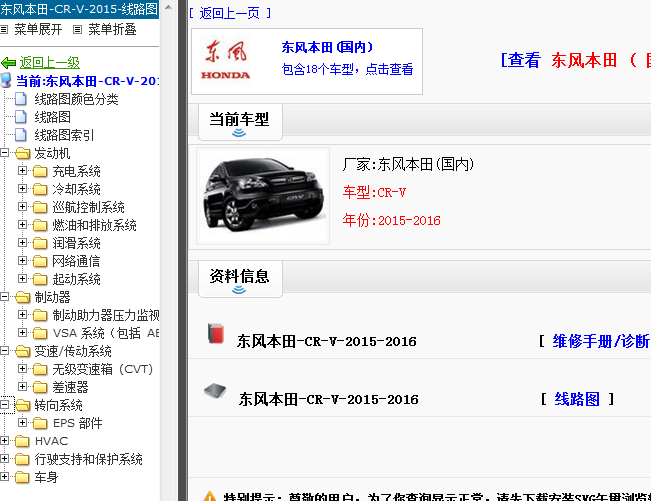The width and height of the screenshot is (651, 501).
Task: Click the red book icon for 维修手册
Action: click(x=216, y=333)
